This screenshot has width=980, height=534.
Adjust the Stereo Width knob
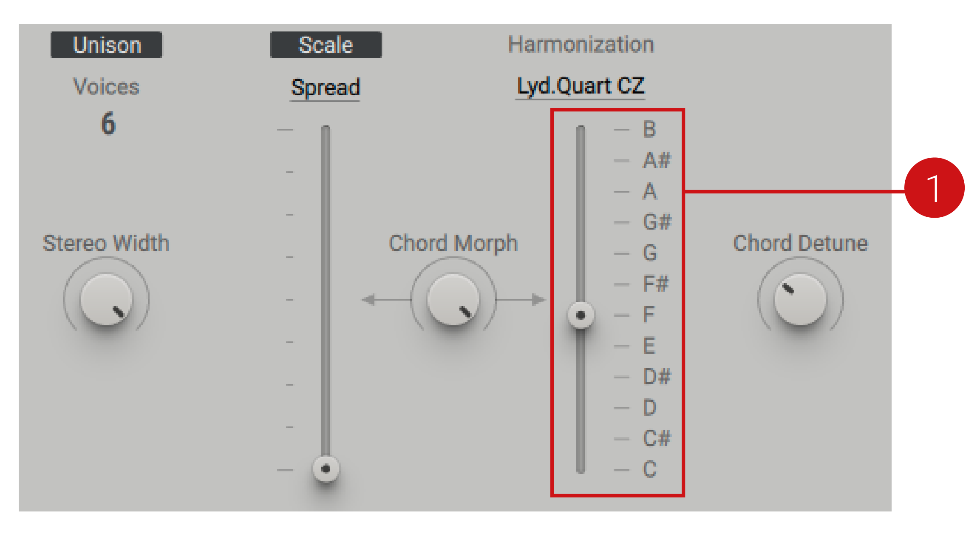tap(107, 300)
